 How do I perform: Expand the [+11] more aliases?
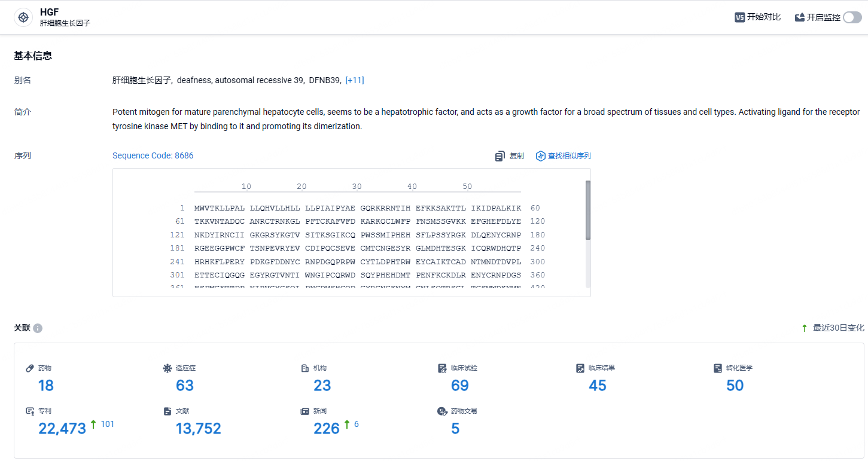tap(355, 80)
